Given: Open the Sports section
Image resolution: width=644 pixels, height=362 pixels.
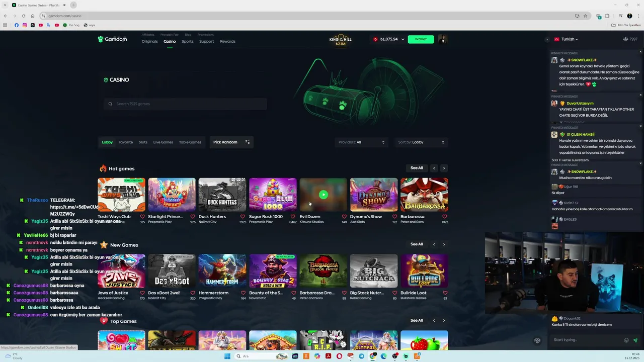Looking at the screenshot, I should [187, 41].
